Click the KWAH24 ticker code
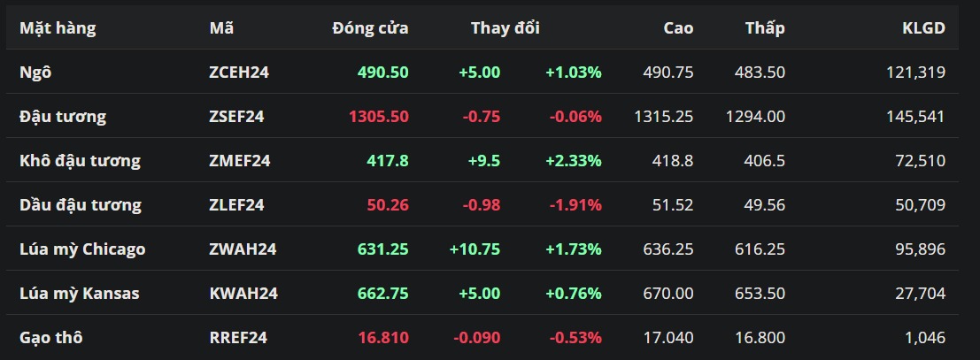 pyautogui.click(x=243, y=293)
